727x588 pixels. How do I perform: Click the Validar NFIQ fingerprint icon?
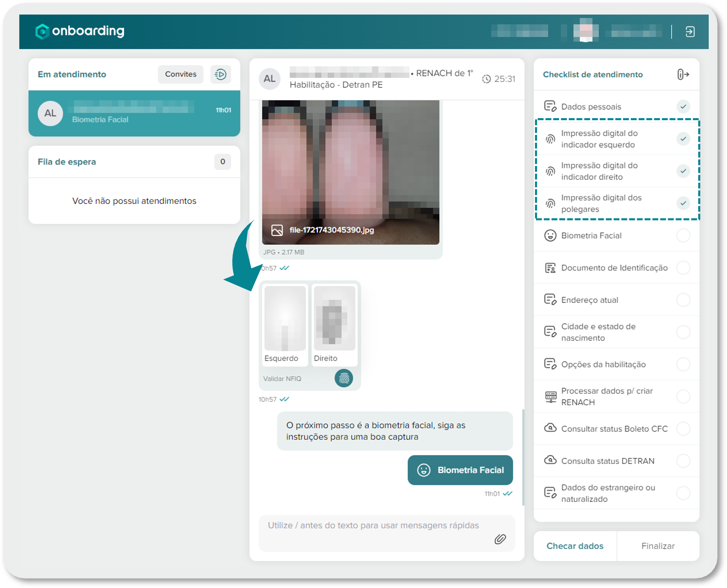[x=343, y=378]
